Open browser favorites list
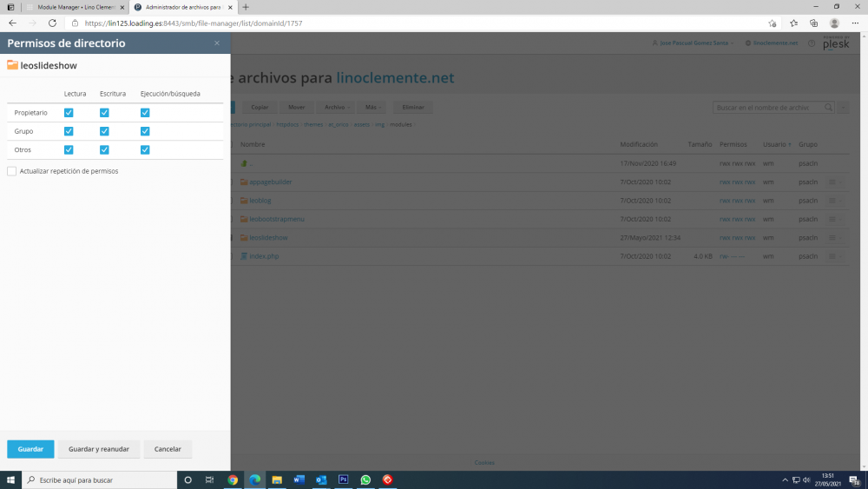868x489 pixels. click(x=794, y=23)
